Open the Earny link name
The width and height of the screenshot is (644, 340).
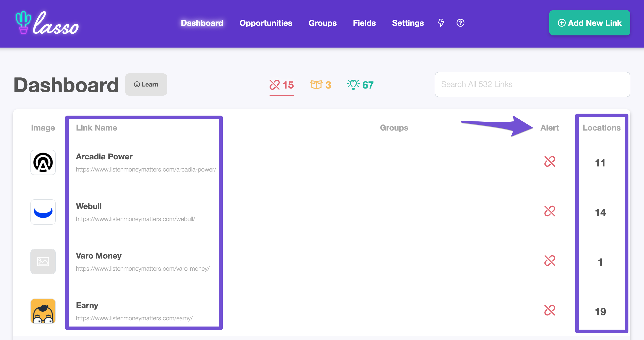point(87,305)
